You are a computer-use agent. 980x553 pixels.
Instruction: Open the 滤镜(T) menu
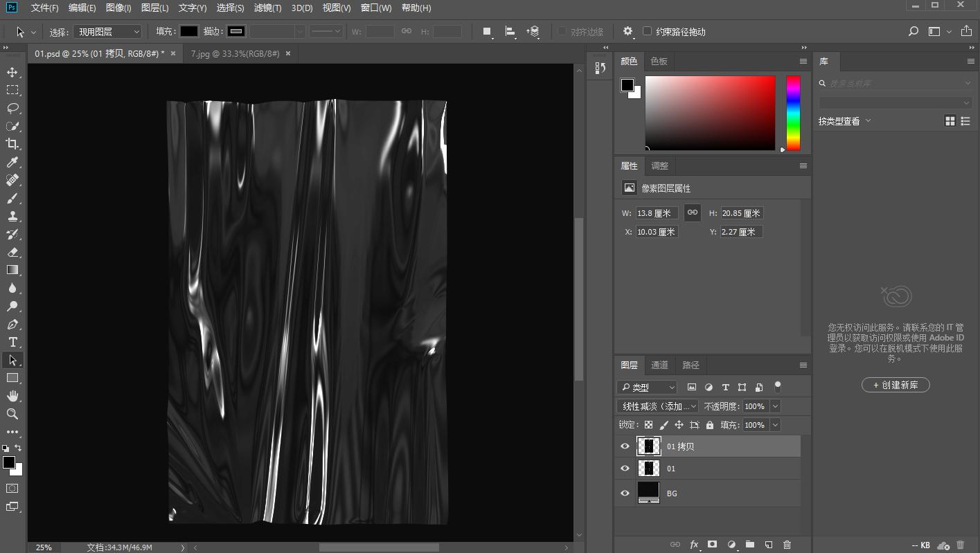tap(267, 8)
